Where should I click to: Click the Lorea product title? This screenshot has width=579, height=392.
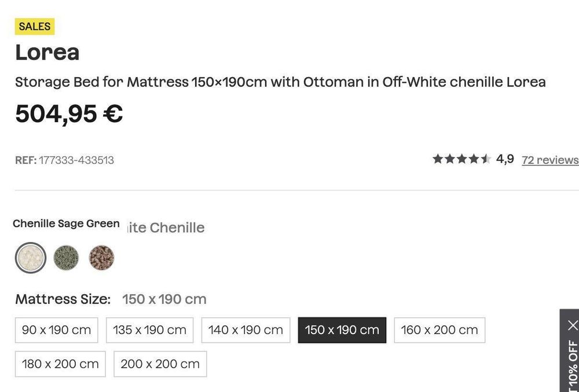point(47,53)
